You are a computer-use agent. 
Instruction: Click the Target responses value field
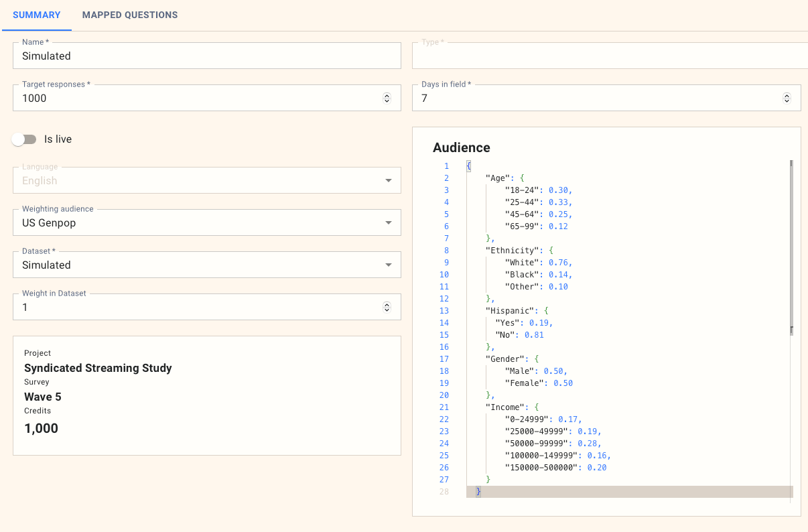(x=194, y=98)
